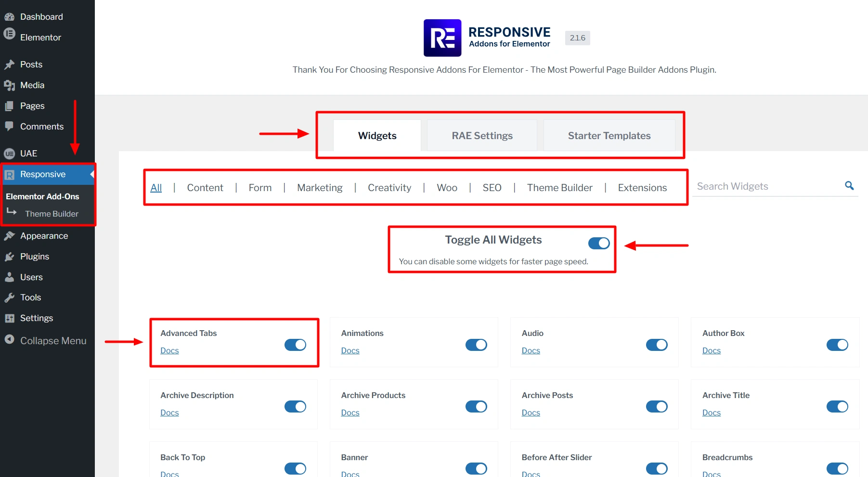The image size is (868, 477).
Task: Open Docs link for Author Box
Action: 711,350
